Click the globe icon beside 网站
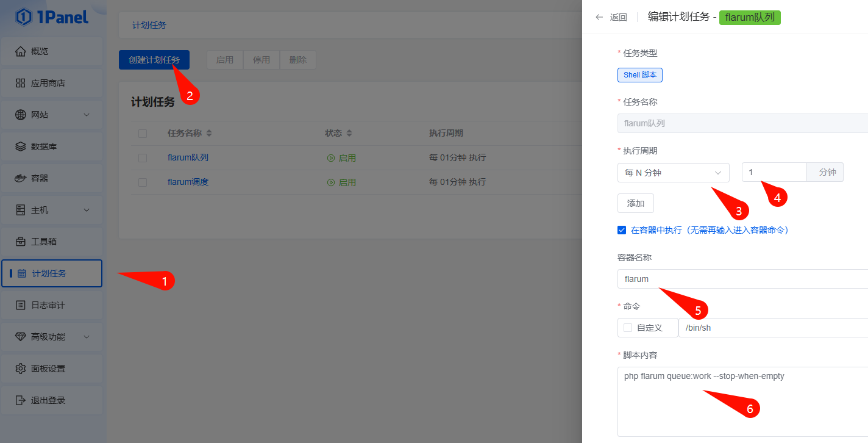 (21, 115)
